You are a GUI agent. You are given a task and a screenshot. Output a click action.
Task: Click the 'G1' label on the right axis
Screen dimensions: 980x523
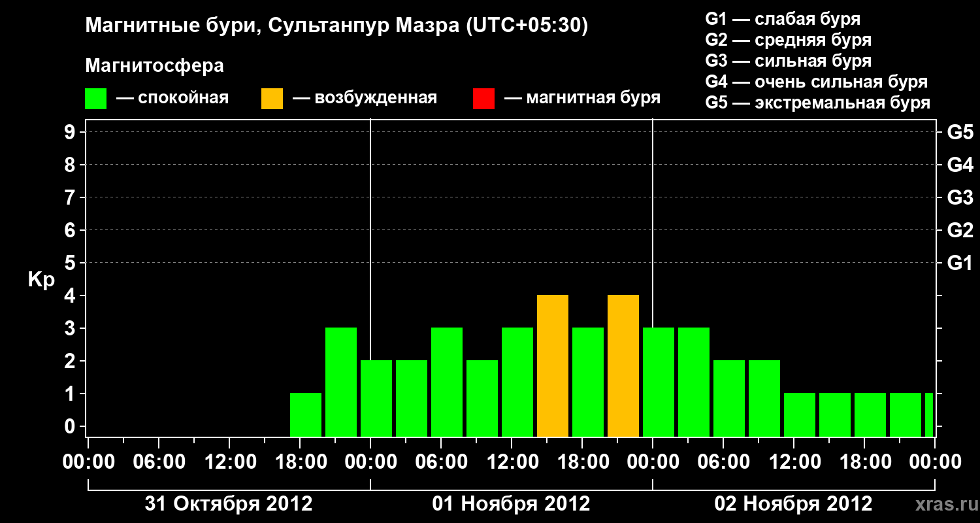click(x=960, y=263)
